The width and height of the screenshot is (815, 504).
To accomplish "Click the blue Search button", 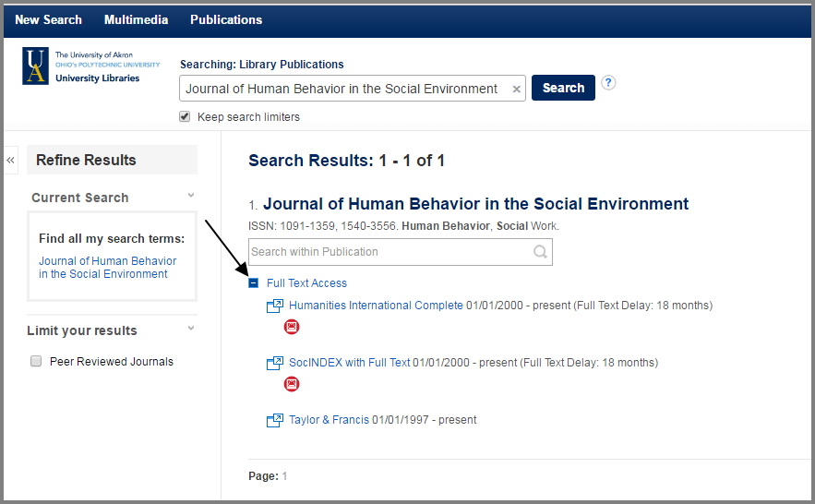I will point(563,88).
